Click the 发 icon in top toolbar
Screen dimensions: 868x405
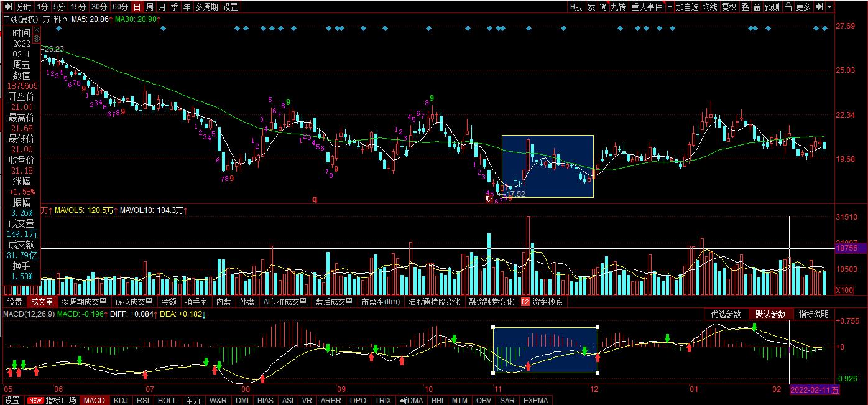coord(591,7)
